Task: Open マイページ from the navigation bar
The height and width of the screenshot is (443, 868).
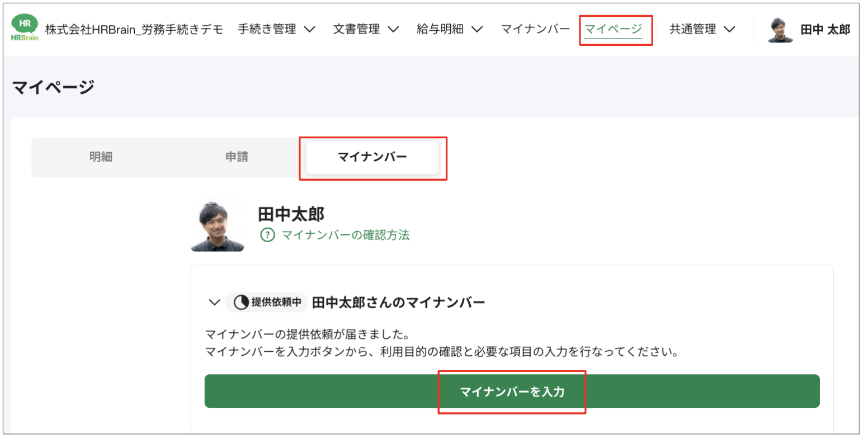Action: (x=616, y=30)
